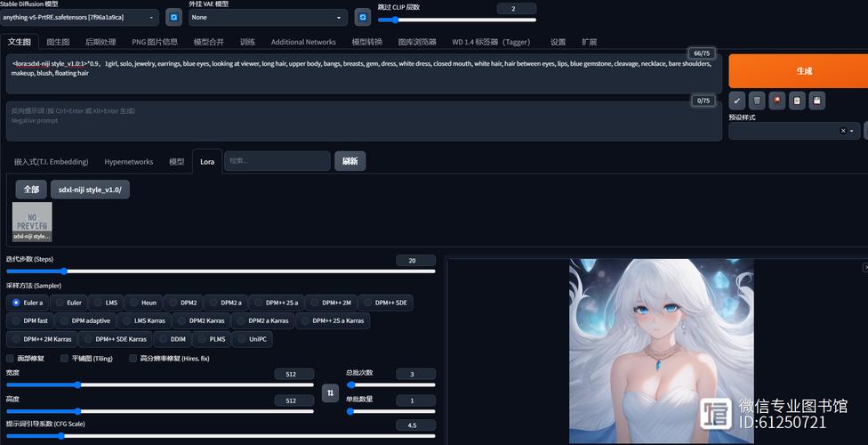The image size is (868, 445).
Task: Adjust the height (高度) slider
Action: (x=159, y=411)
